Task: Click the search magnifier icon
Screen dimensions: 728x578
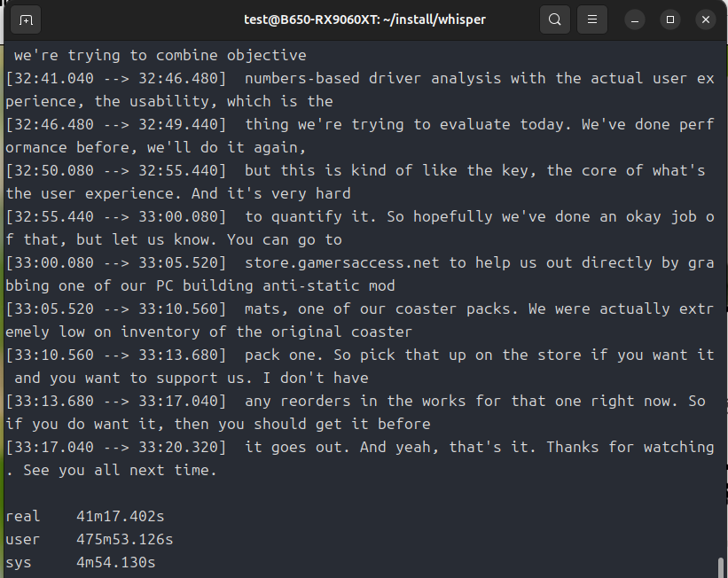Action: coord(554,20)
